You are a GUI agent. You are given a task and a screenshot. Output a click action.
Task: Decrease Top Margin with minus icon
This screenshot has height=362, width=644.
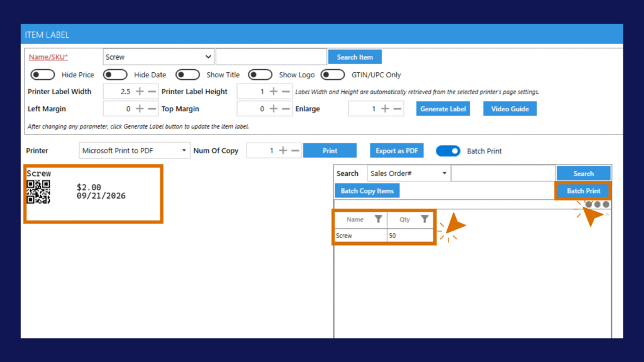click(x=286, y=109)
